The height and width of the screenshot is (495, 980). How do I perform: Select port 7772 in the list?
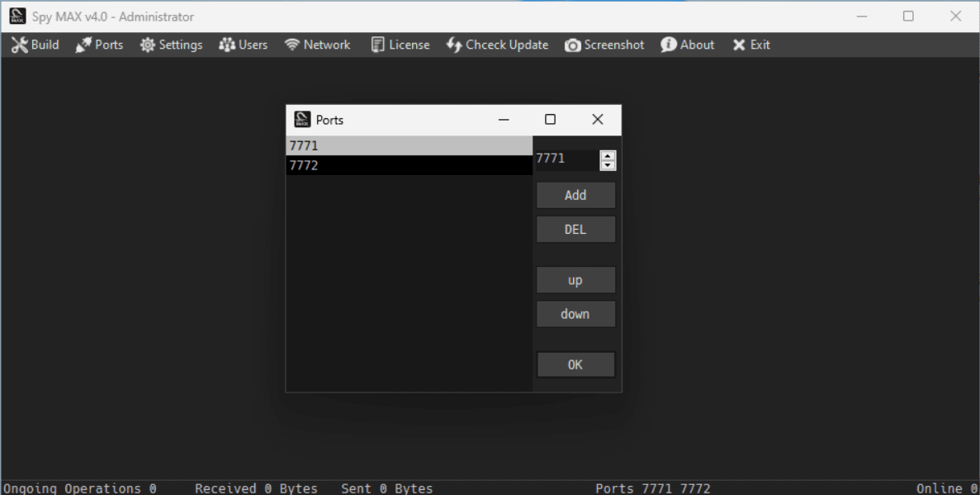(410, 165)
